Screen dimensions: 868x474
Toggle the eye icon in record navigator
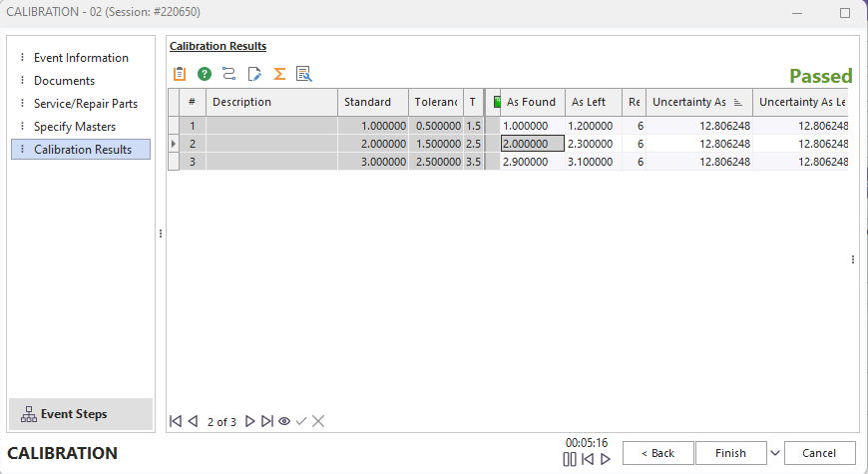284,421
